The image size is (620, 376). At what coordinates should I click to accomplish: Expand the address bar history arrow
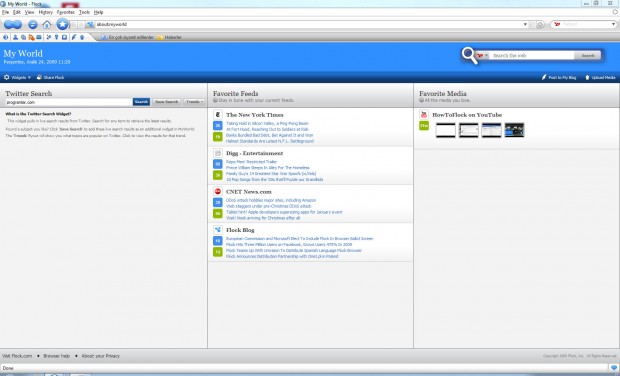pyautogui.click(x=525, y=25)
